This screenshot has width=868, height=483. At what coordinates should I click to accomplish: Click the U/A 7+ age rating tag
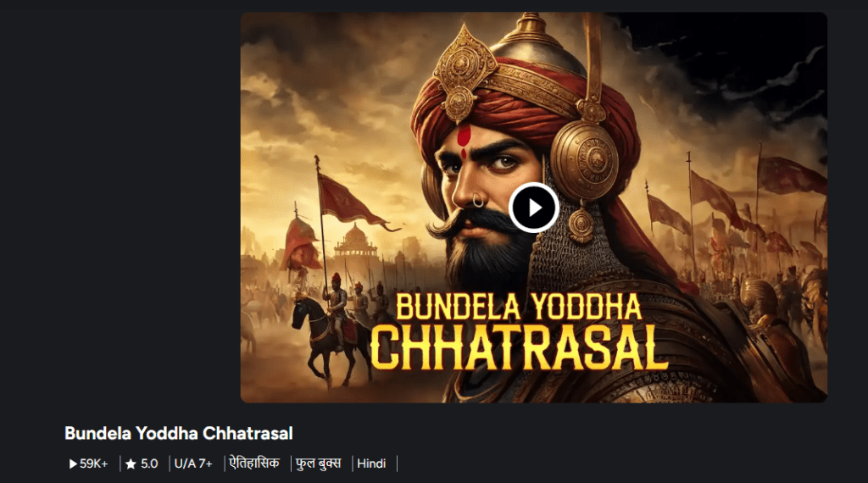click(x=193, y=464)
